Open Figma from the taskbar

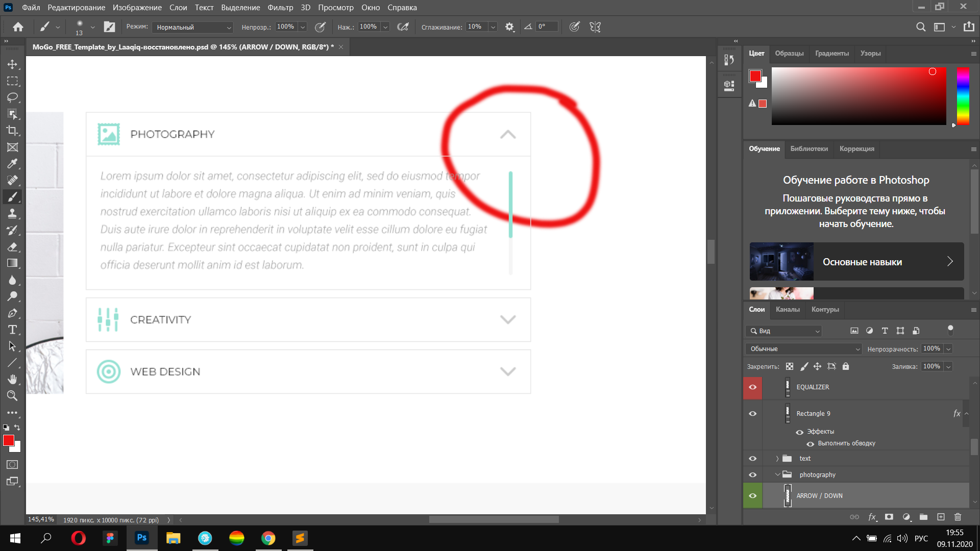(x=110, y=538)
